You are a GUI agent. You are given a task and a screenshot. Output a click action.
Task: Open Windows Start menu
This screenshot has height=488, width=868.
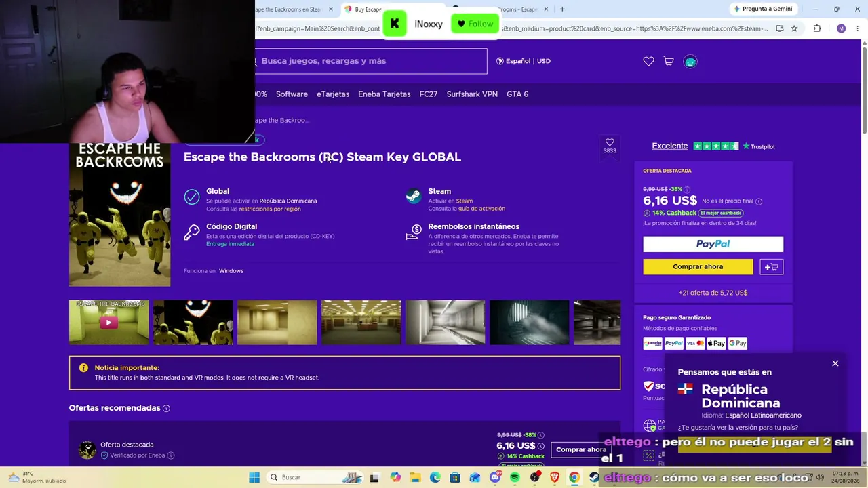254,477
